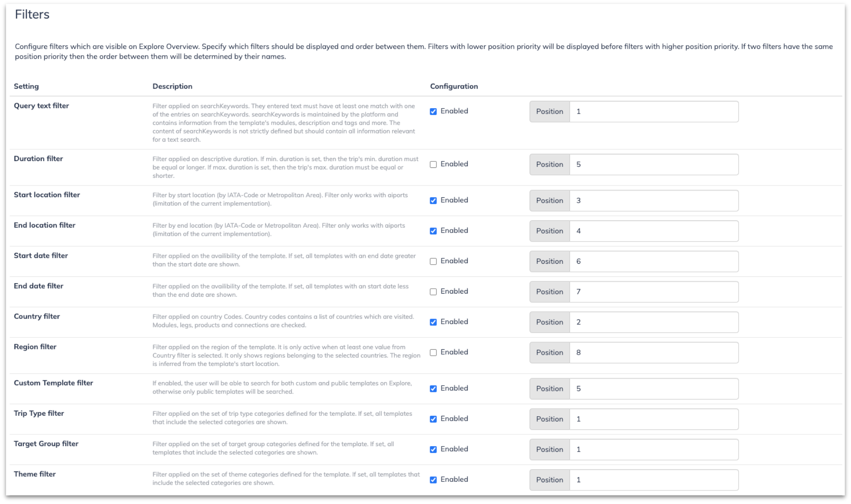Image resolution: width=851 pixels, height=504 pixels.
Task: Uncheck the Start location filter checkbox
Action: click(433, 200)
